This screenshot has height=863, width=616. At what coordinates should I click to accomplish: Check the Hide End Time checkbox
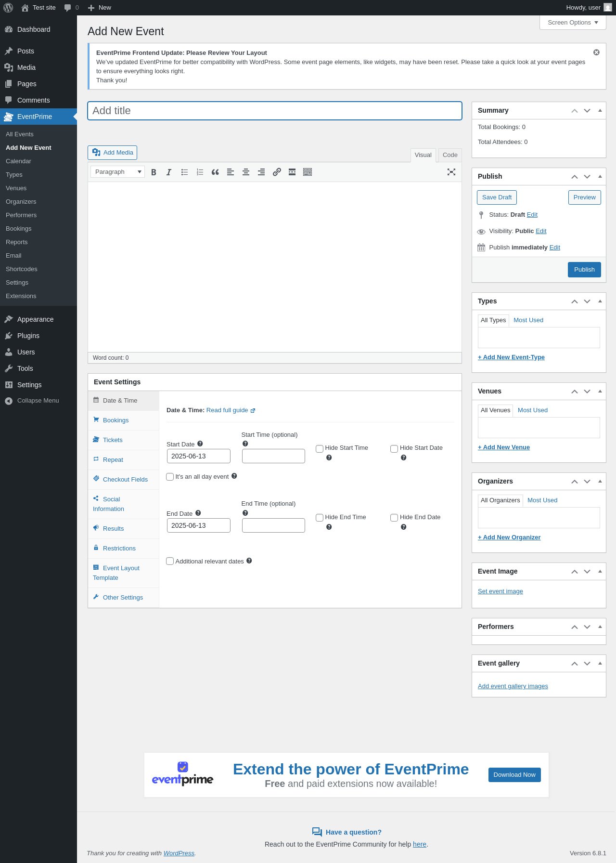320,518
